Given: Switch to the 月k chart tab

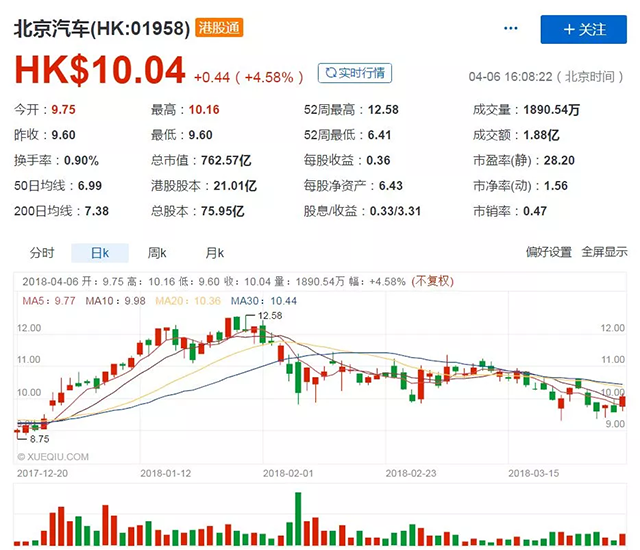Looking at the screenshot, I should pyautogui.click(x=215, y=253).
